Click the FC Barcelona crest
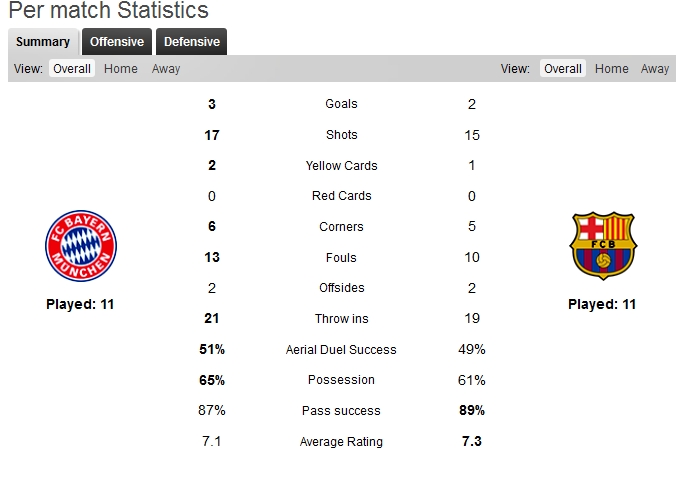Viewport: 685px width, 477px height. [603, 246]
